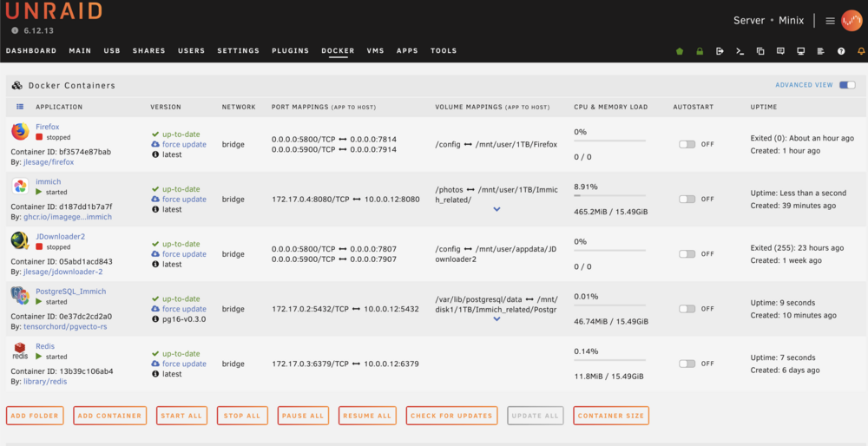This screenshot has height=446, width=868.
Task: Click the green started arrow for Redis
Action: [39, 357]
